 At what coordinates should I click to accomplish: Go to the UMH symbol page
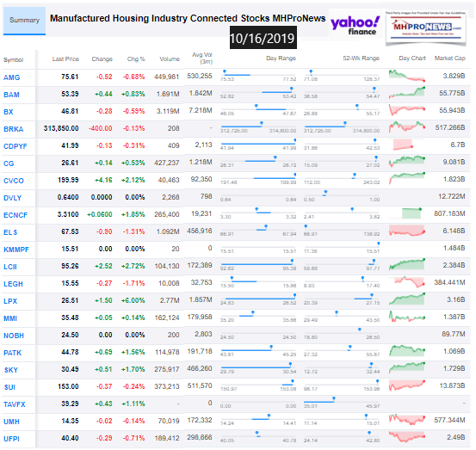[x=11, y=422]
